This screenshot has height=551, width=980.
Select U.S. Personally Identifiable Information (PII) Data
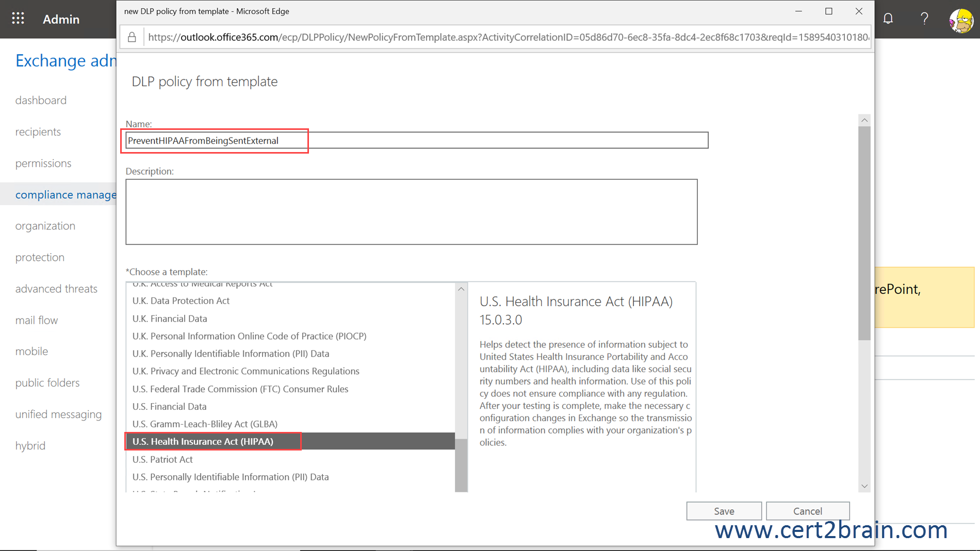291,477
